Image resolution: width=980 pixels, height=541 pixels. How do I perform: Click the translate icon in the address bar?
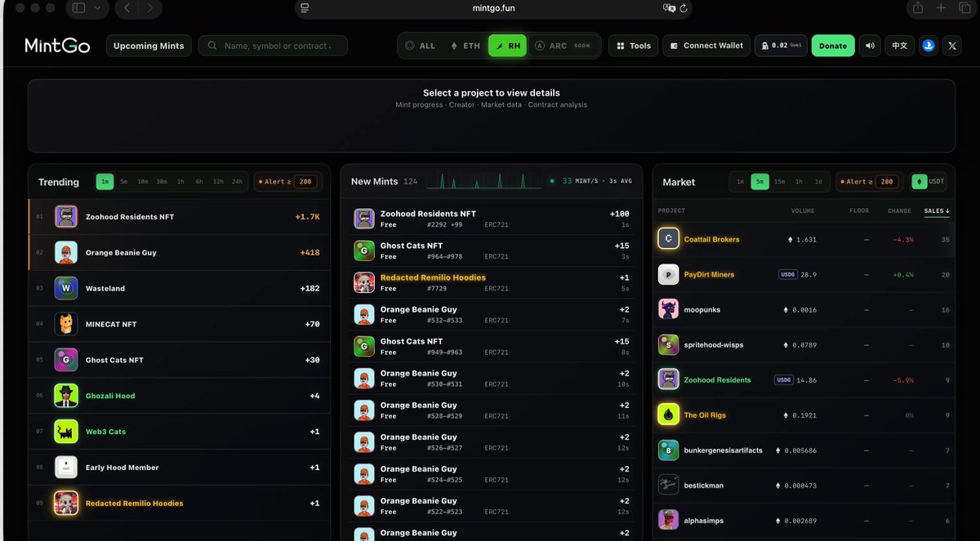(x=670, y=8)
